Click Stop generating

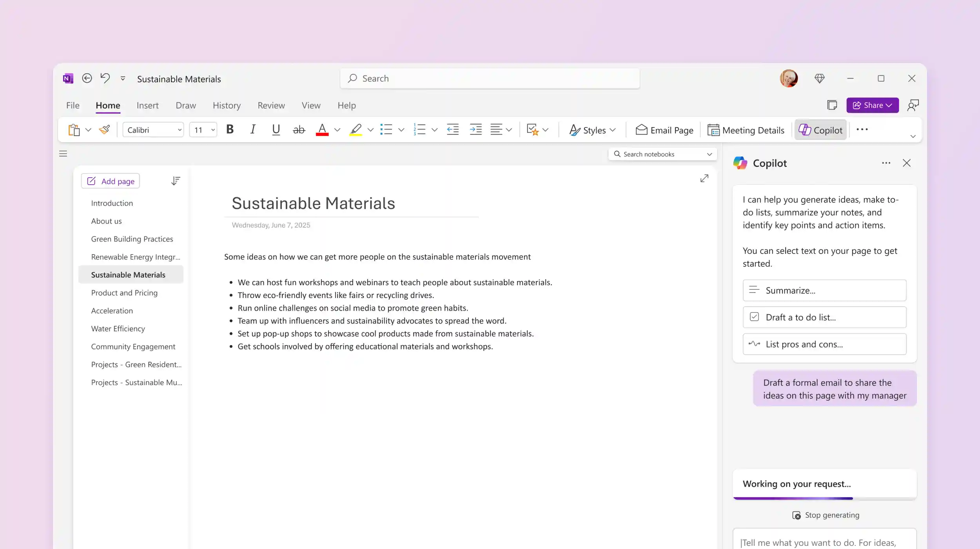(826, 515)
